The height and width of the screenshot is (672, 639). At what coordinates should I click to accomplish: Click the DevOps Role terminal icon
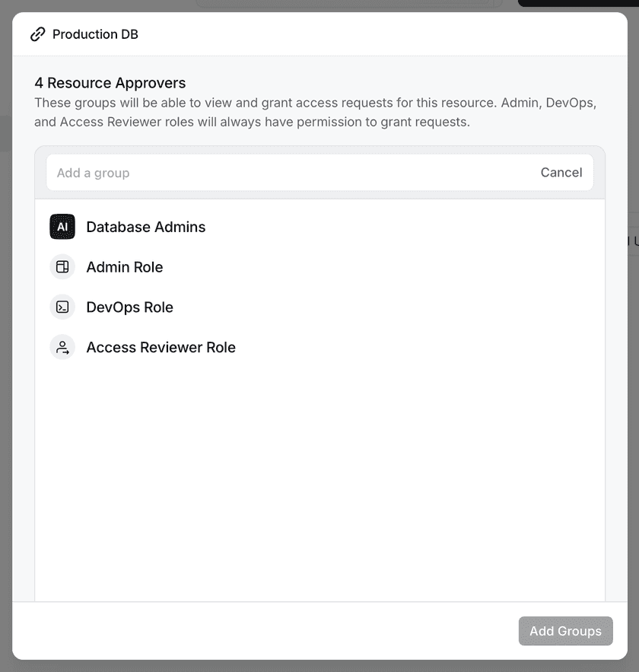pyautogui.click(x=62, y=307)
